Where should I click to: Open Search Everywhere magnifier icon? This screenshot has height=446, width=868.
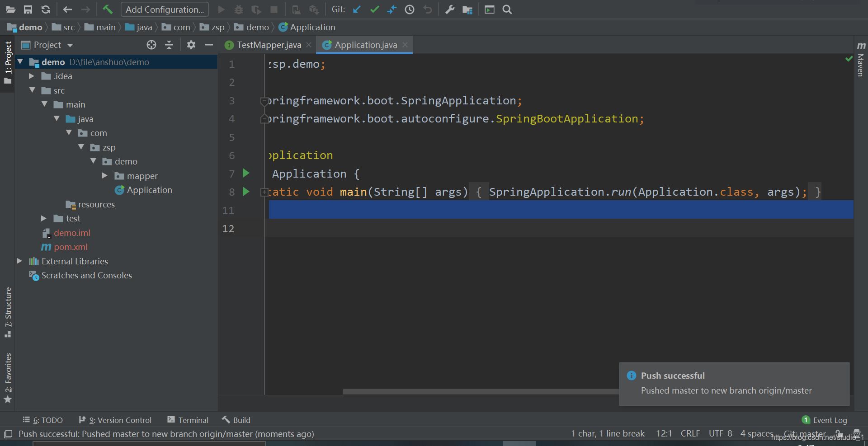(507, 9)
